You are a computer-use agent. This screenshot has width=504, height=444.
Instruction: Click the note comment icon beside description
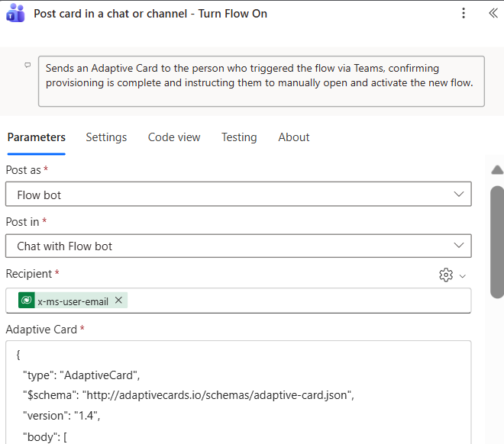(28, 66)
